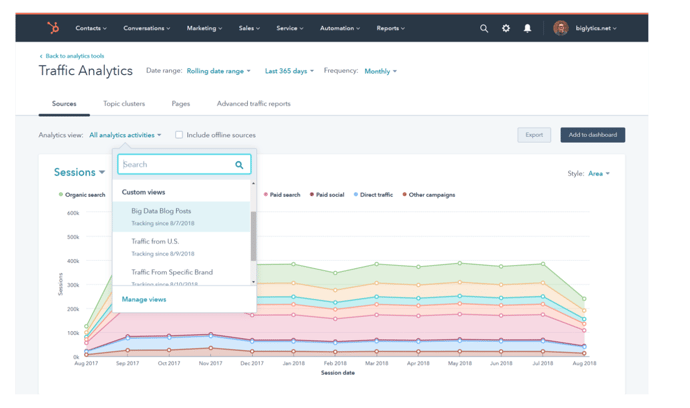Expand the Rolling date range dropdown
Screen dimensions: 690x408
[x=218, y=71]
